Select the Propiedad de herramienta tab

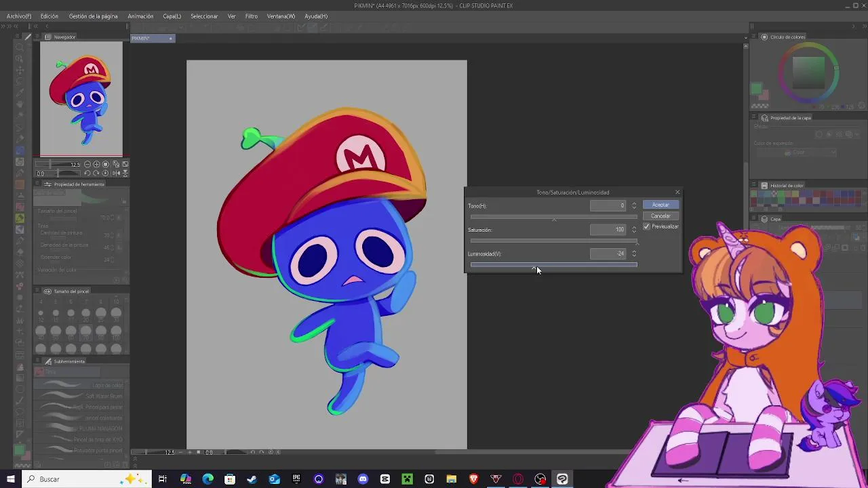[75, 184]
